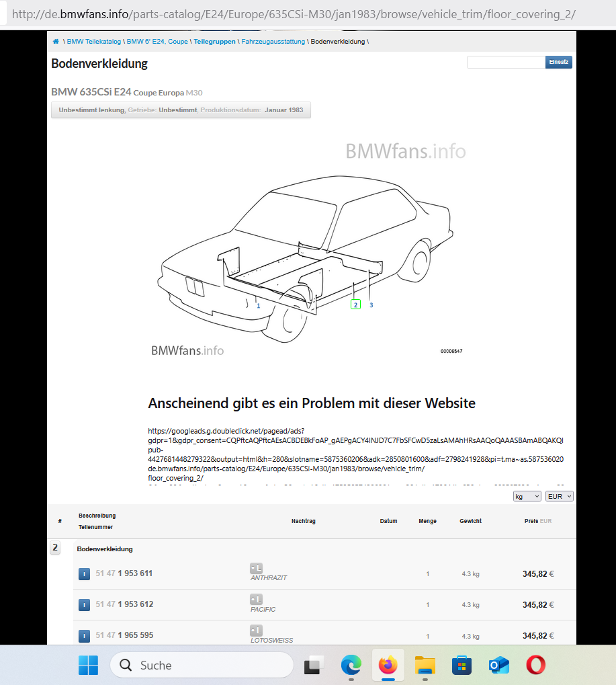The height and width of the screenshot is (685, 616).
Task: Open Microsoft Edge from the taskbar
Action: point(351,666)
